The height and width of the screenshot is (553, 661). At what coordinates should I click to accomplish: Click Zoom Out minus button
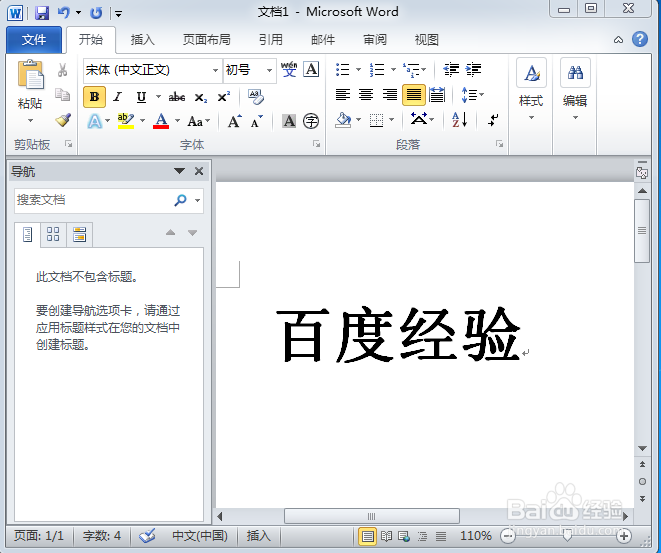pyautogui.click(x=508, y=536)
